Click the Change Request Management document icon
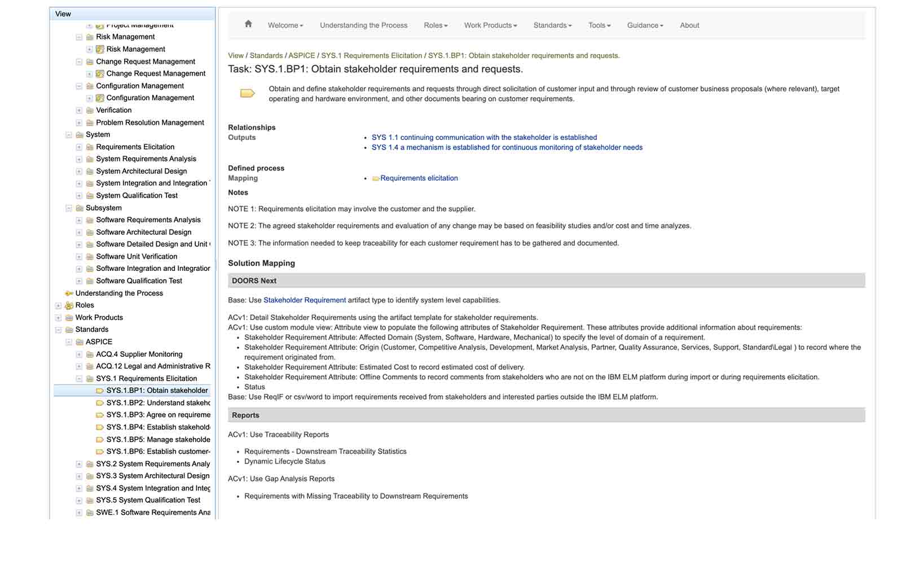The image size is (924, 578). coord(100,73)
